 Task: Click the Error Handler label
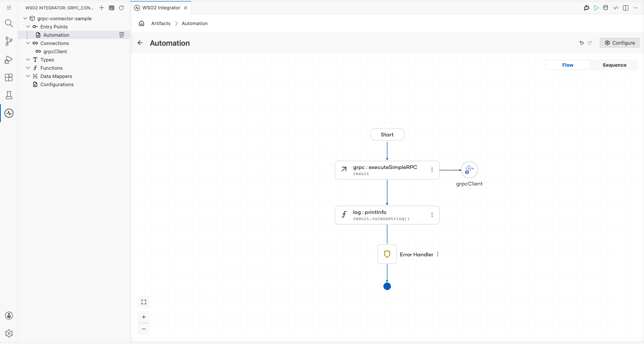click(416, 254)
